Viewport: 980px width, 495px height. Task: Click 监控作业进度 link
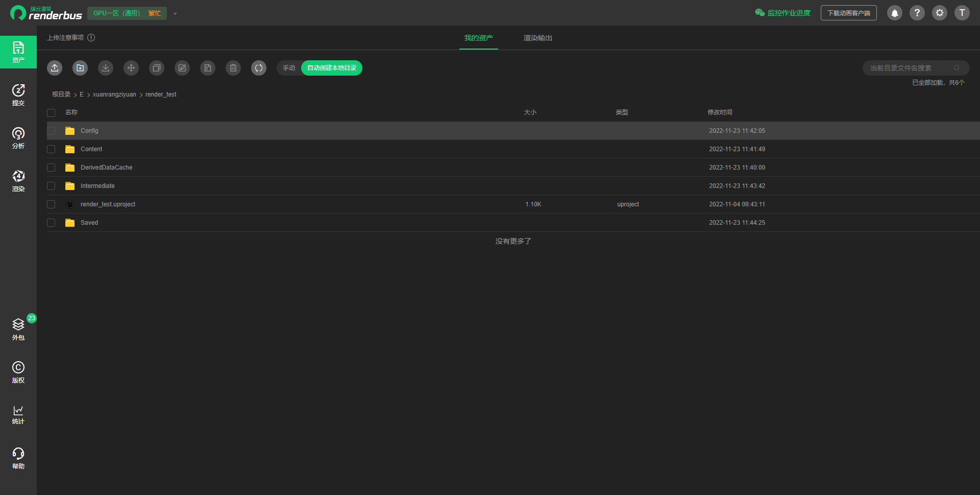coord(783,13)
